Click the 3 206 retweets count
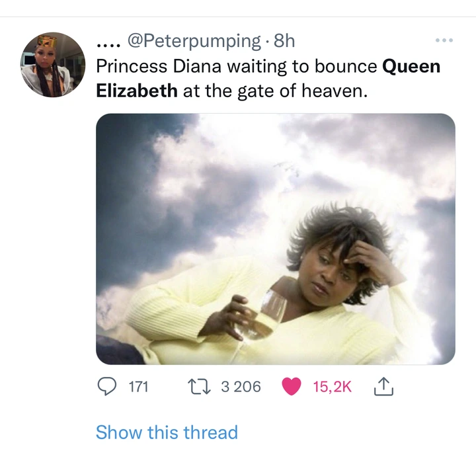Image resolution: width=476 pixels, height=449 pixels. [240, 387]
